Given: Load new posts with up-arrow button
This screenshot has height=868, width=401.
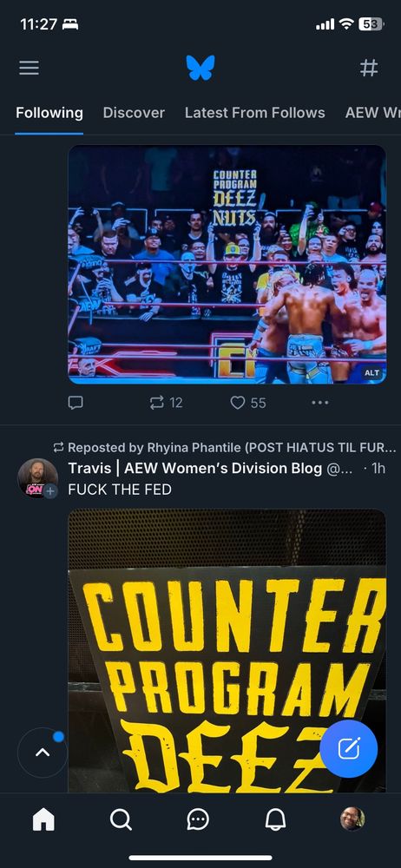Looking at the screenshot, I should [43, 753].
